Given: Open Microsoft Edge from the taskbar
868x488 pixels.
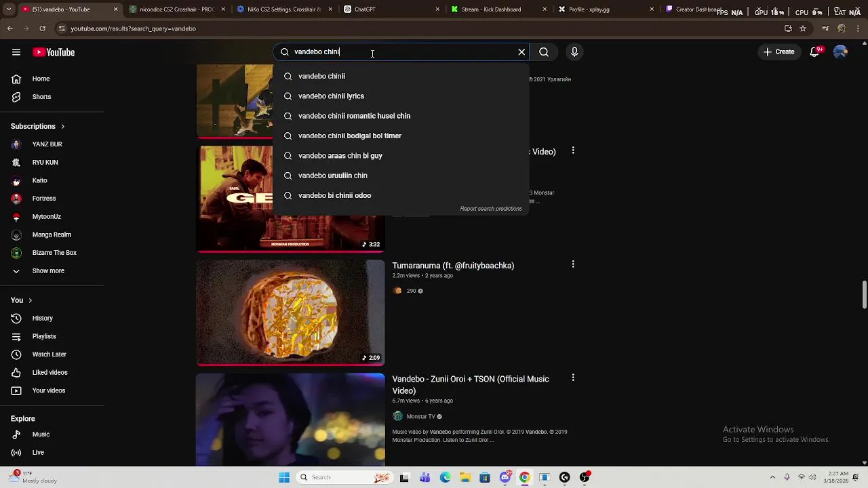Looking at the screenshot, I should [x=445, y=477].
